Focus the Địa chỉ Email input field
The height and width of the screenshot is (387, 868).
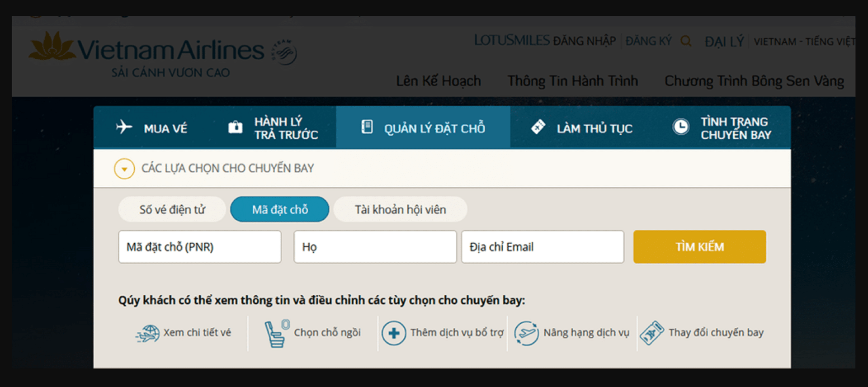[x=542, y=247]
